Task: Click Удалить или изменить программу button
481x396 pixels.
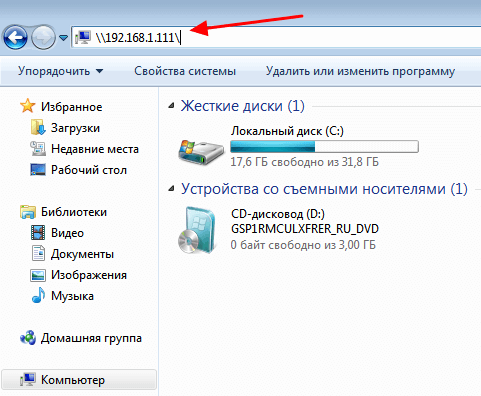Action: (x=360, y=71)
